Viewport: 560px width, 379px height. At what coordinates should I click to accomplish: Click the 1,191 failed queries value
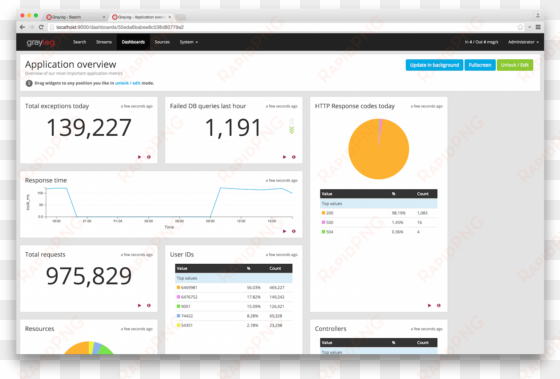[x=233, y=128]
